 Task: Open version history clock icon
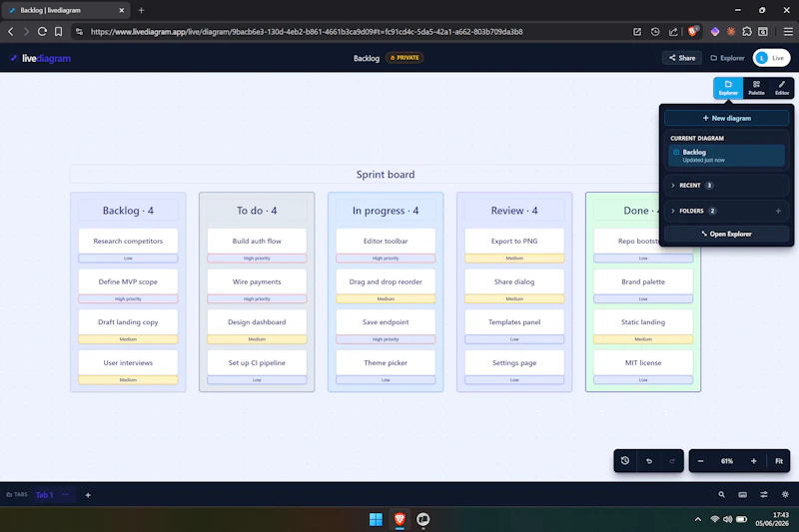[625, 461]
